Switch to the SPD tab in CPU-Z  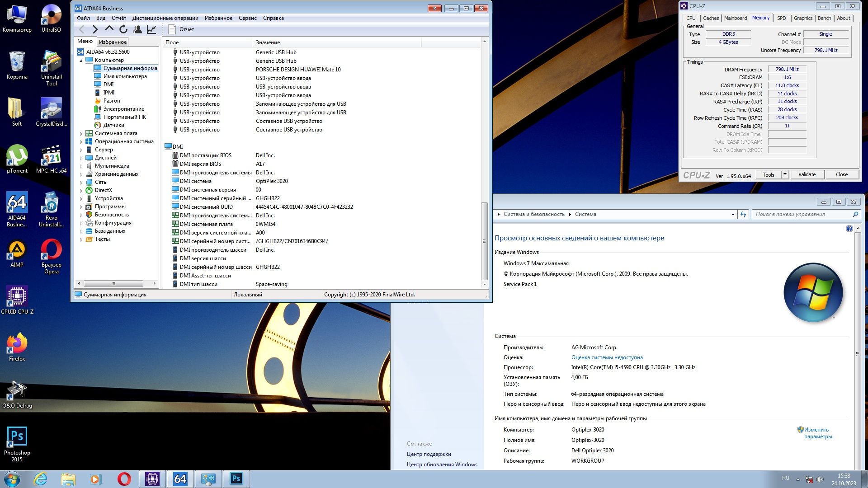click(x=781, y=18)
